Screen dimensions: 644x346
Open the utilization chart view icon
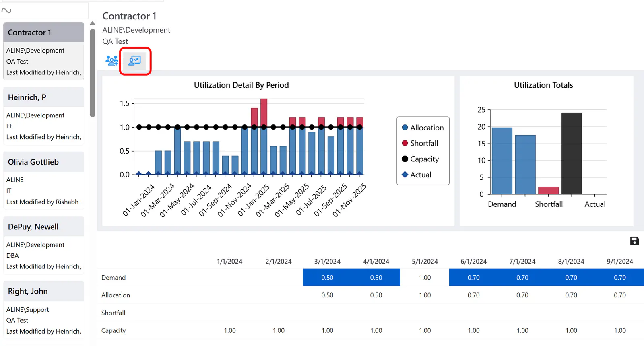134,61
